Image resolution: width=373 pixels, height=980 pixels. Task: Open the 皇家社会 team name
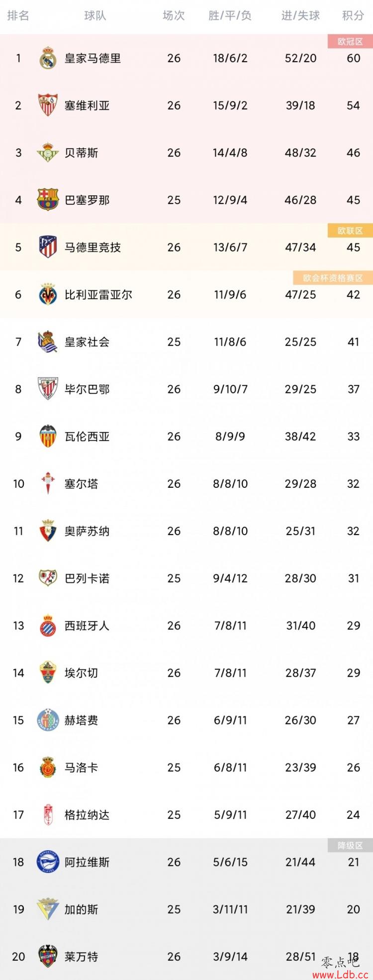87,342
